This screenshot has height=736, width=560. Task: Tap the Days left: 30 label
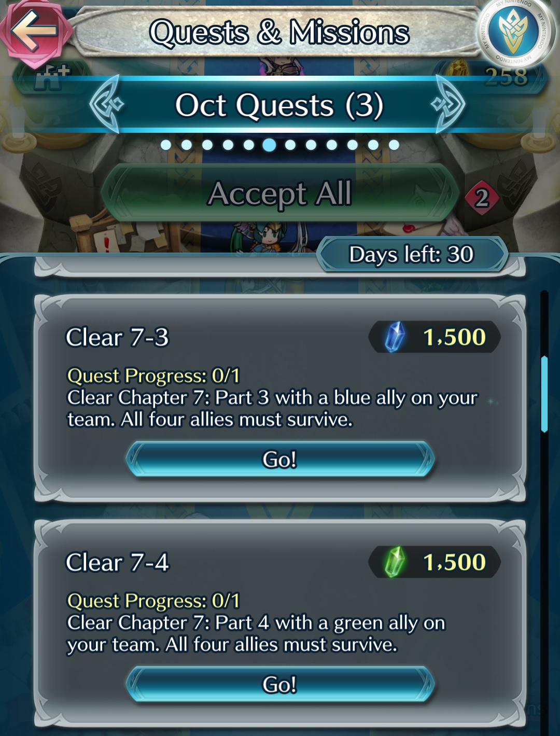tap(412, 255)
